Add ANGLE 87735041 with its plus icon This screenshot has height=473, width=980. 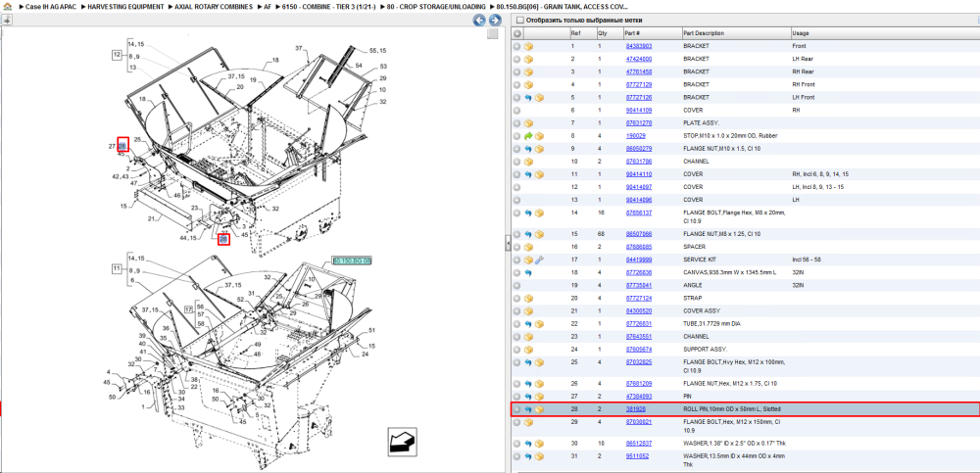click(516, 285)
